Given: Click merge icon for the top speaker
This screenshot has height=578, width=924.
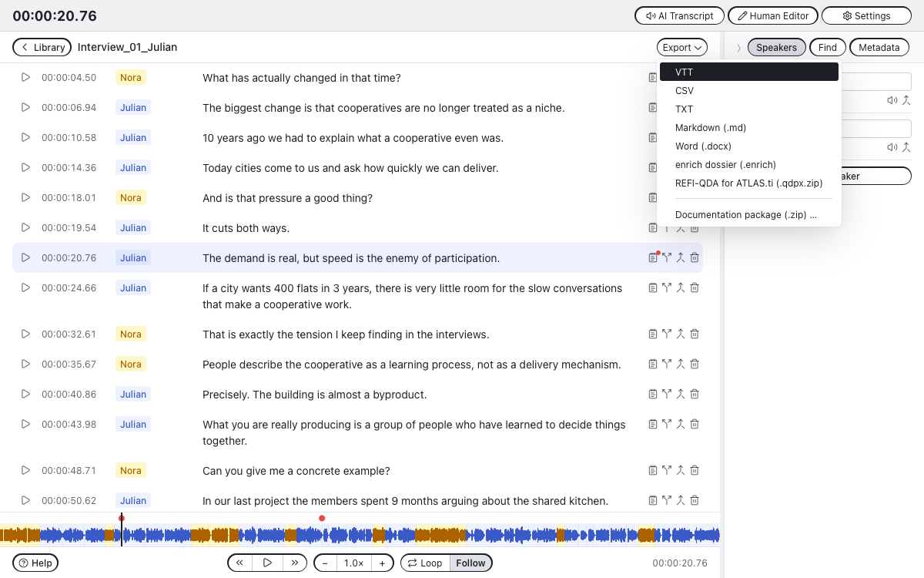Looking at the screenshot, I should (906, 100).
